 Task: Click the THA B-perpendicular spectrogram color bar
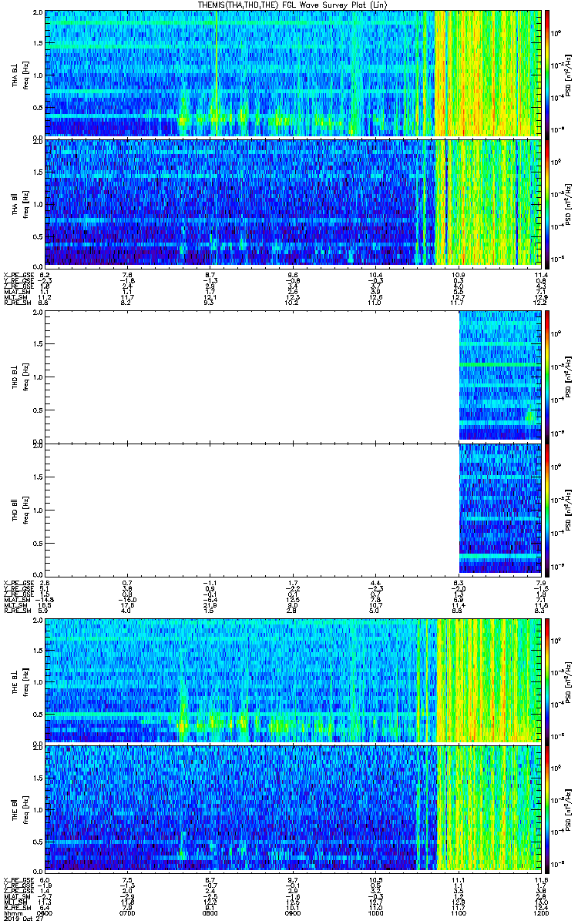pyautogui.click(x=547, y=73)
